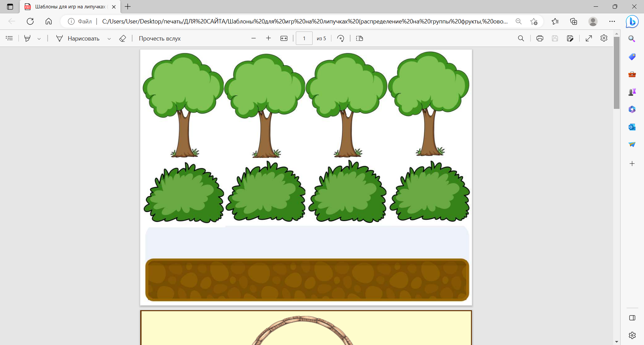Click the scrollbar up arrow
This screenshot has height=345, width=644.
click(x=616, y=34)
